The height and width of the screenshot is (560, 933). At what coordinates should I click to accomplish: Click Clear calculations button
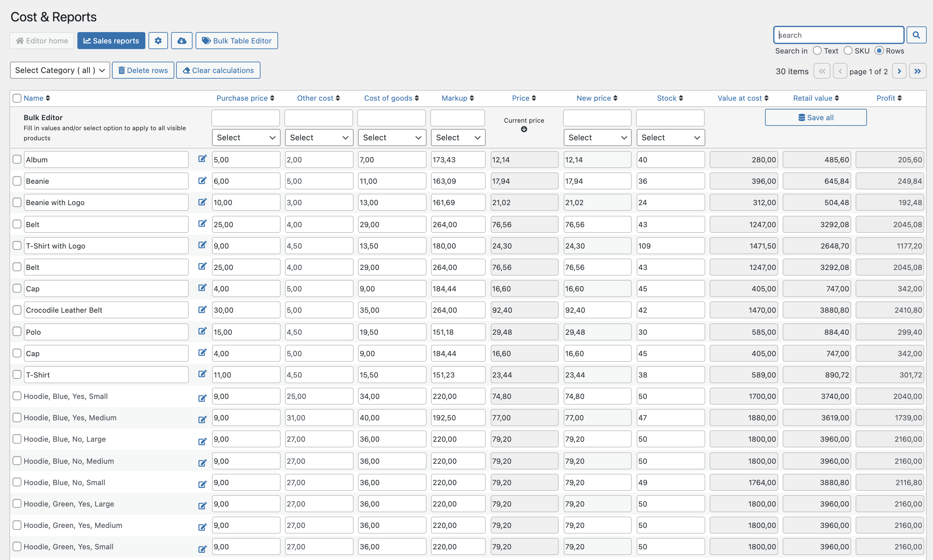[218, 70]
